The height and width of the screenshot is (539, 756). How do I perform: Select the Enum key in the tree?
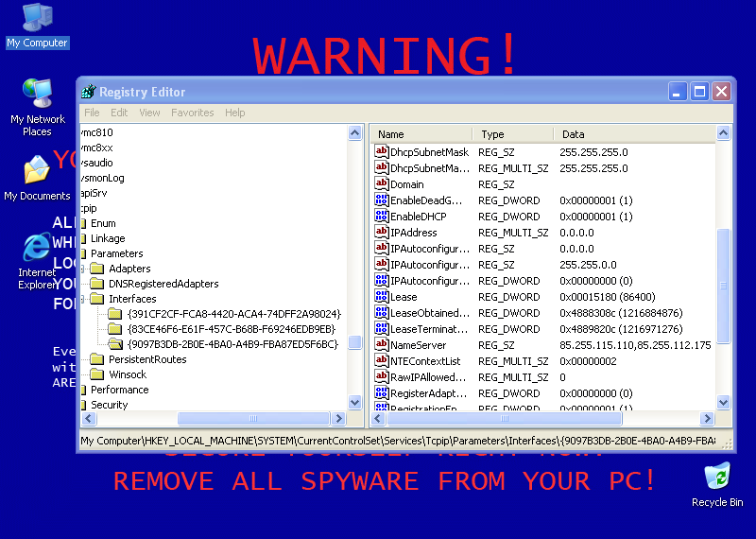103,223
